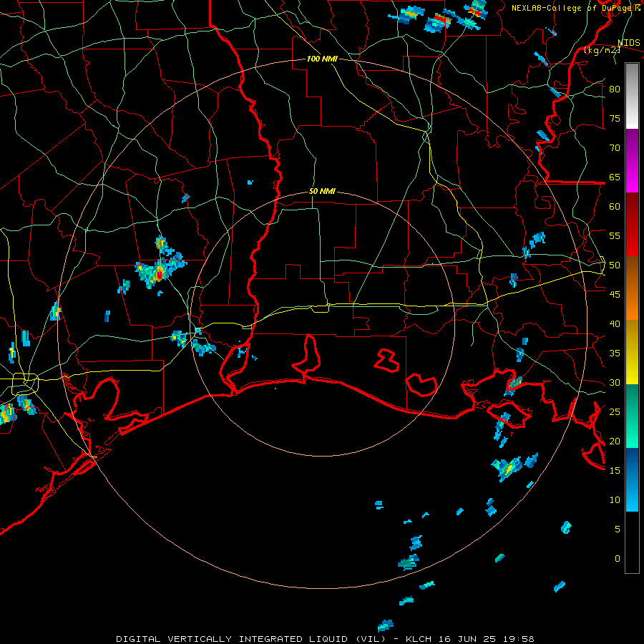
Task: Click the 5 value on the color scale
Action: [618, 530]
